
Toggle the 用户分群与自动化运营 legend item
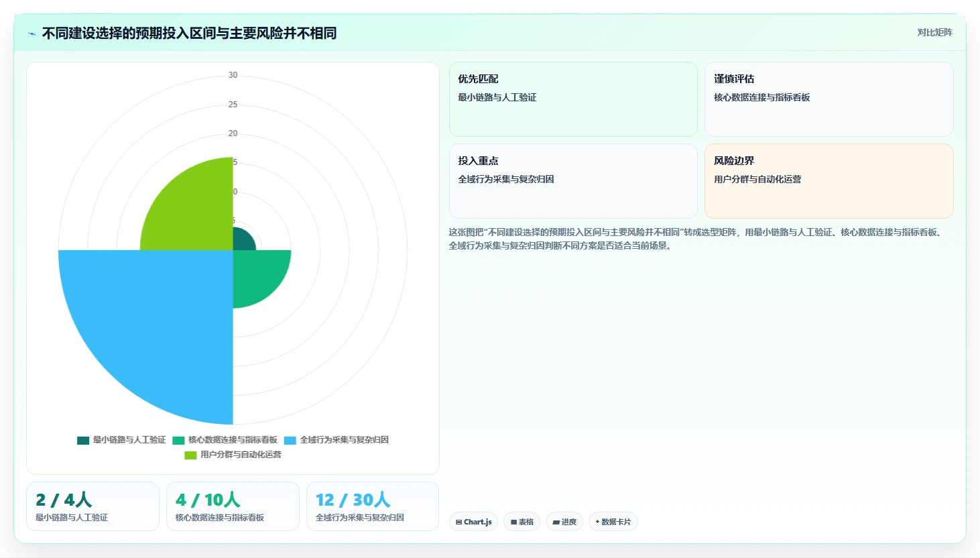(x=233, y=455)
